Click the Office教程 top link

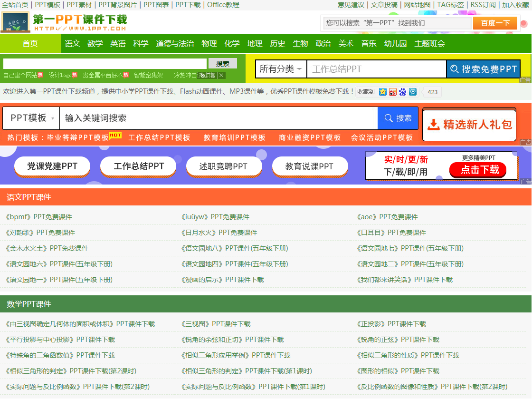[x=223, y=5]
